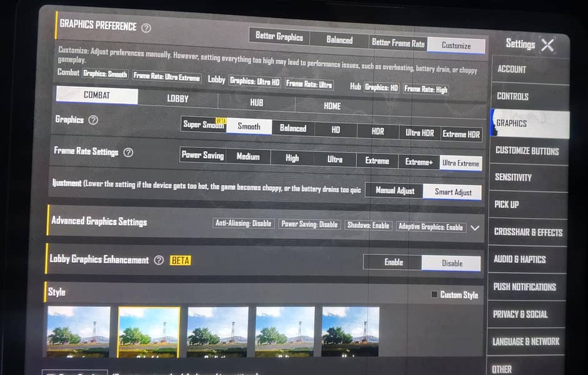Select Extreme HDR graphics quality
588x375 pixels.
(x=461, y=134)
